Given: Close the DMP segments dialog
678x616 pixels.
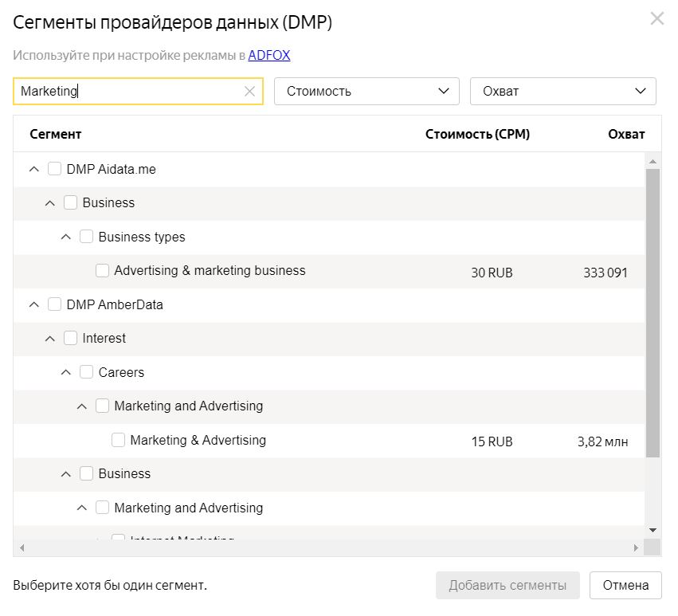Looking at the screenshot, I should pos(656,18).
